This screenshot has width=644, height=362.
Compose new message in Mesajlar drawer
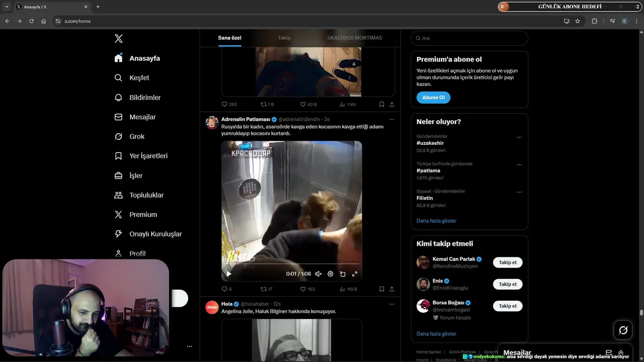point(609,353)
